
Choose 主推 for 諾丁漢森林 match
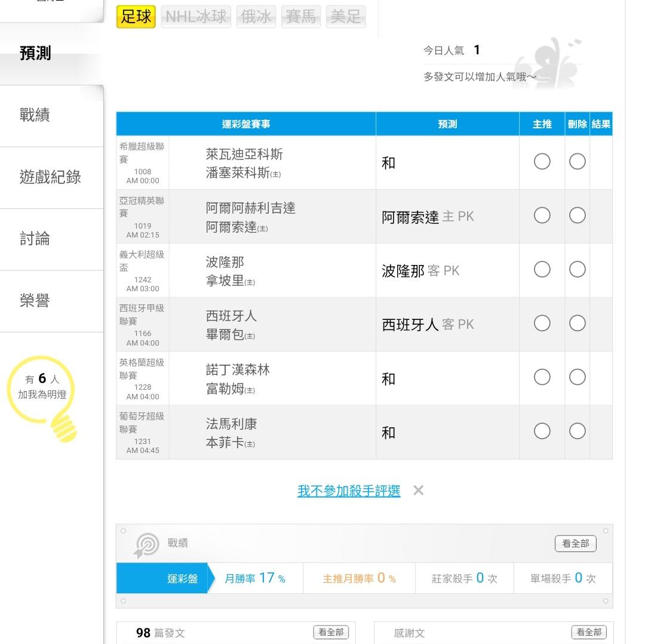(542, 377)
